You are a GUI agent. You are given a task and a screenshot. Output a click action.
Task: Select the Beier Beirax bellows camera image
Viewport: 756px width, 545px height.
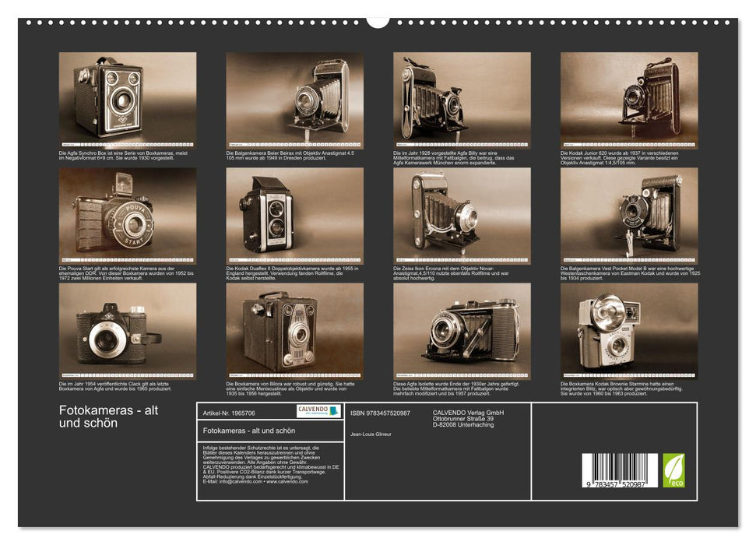(x=294, y=98)
